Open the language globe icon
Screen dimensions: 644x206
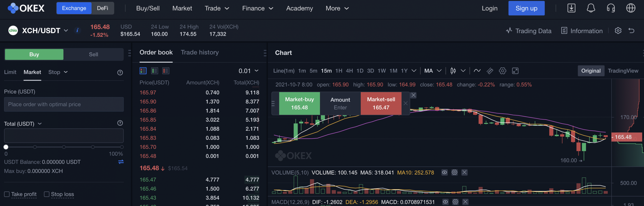(x=631, y=8)
